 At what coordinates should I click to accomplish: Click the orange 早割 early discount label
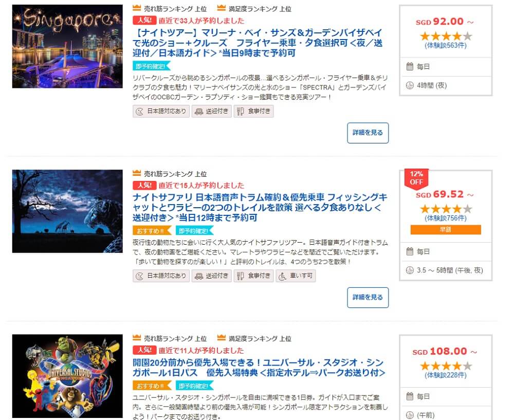[x=446, y=229]
